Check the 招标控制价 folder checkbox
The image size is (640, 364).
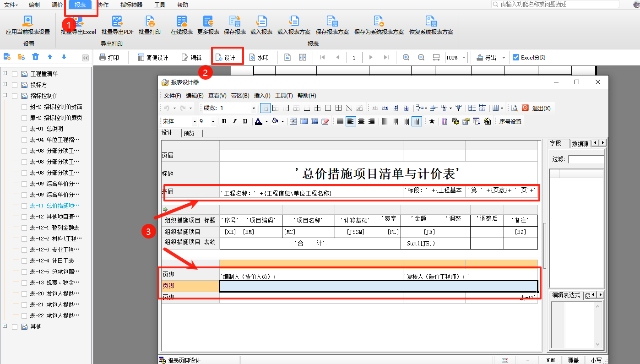pyautogui.click(x=15, y=96)
